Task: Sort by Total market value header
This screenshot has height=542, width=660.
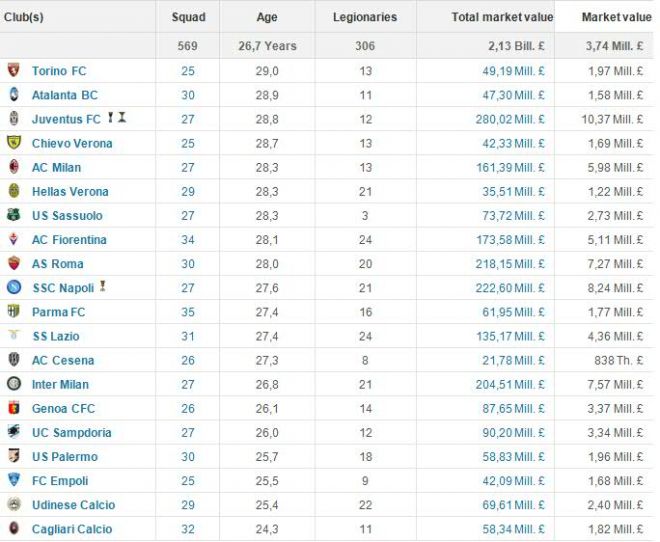Action: click(x=502, y=17)
